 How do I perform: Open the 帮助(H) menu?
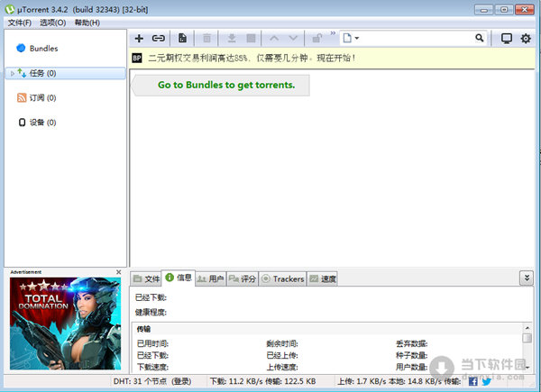(87, 23)
